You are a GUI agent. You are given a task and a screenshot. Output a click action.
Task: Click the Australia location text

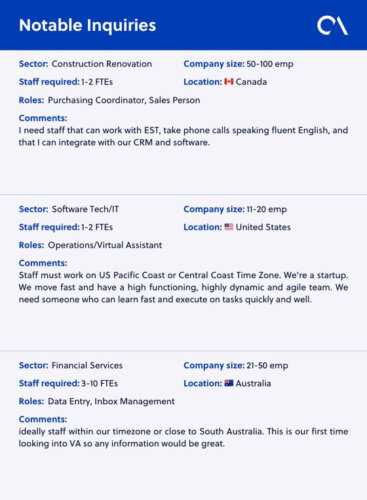(253, 383)
